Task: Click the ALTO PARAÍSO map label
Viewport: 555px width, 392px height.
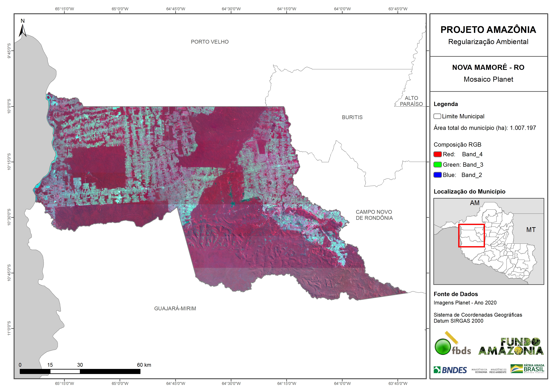Action: tap(411, 101)
